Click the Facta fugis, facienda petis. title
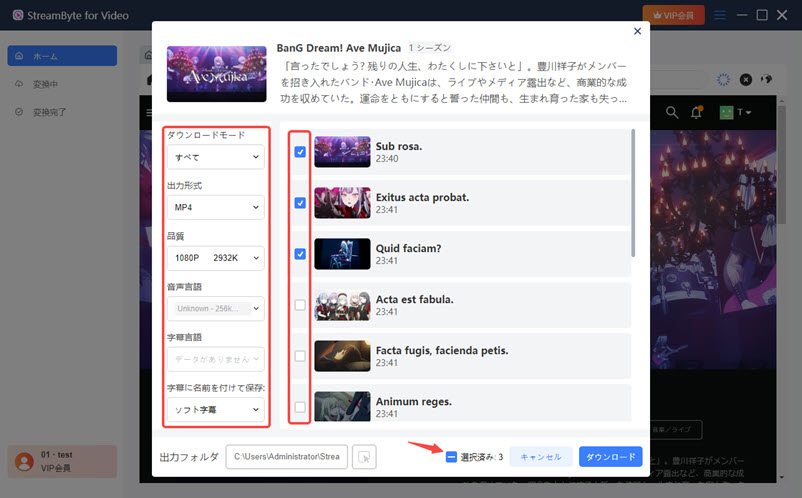 tap(442, 351)
